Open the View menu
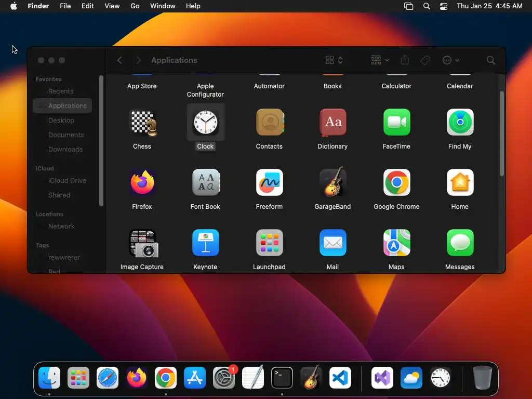This screenshot has height=399, width=532. pyautogui.click(x=112, y=6)
